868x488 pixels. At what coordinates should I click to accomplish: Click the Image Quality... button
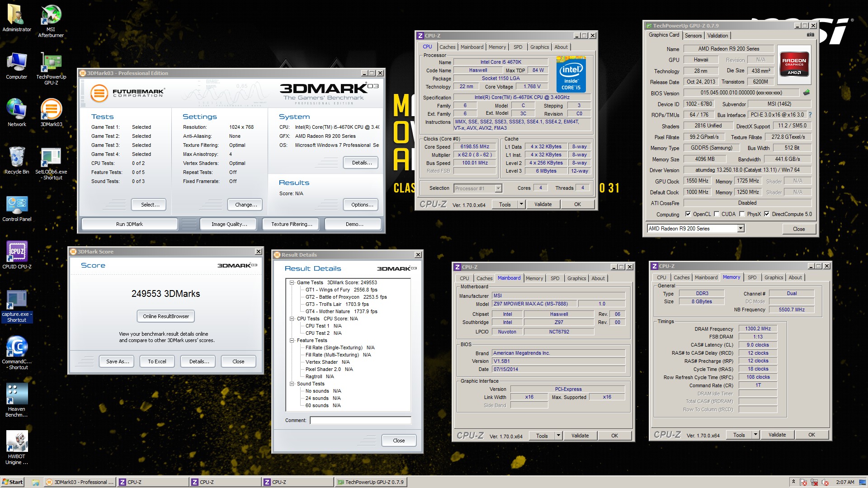tap(229, 224)
